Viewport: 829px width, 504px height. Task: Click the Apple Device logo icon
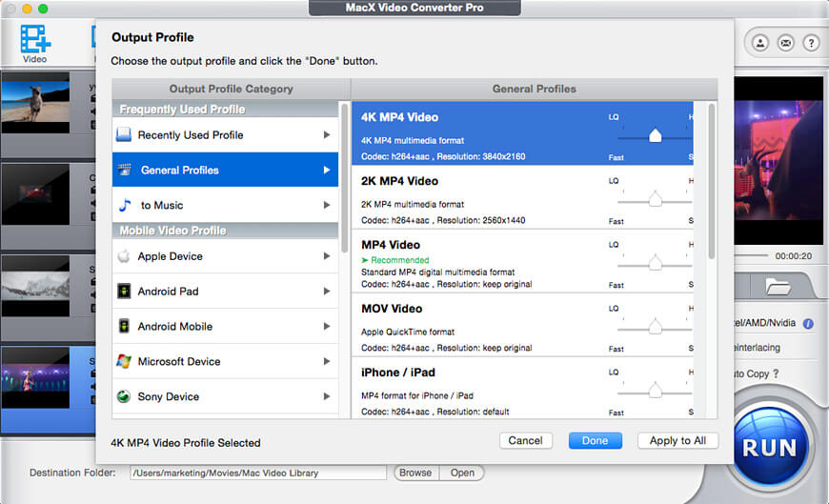click(123, 256)
